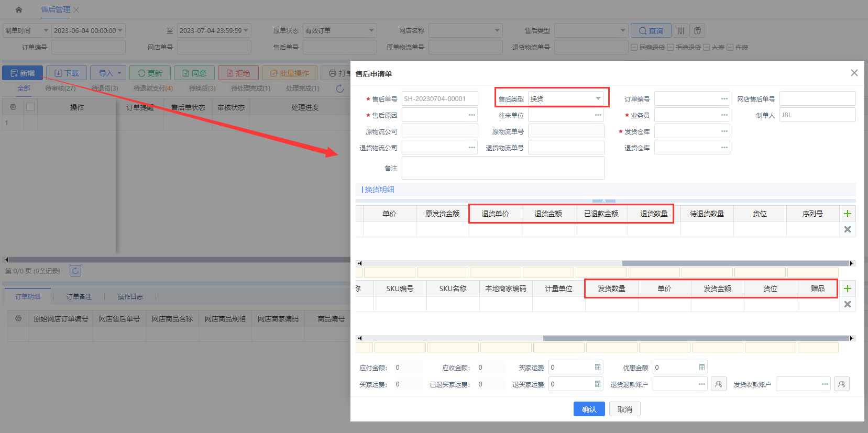This screenshot has height=433, width=868.
Task: Open the 退货仓库 lookup ellipsis
Action: click(724, 148)
